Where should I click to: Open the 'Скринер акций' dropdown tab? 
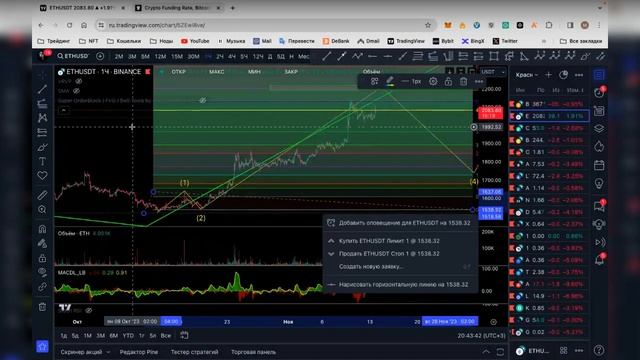coord(85,352)
